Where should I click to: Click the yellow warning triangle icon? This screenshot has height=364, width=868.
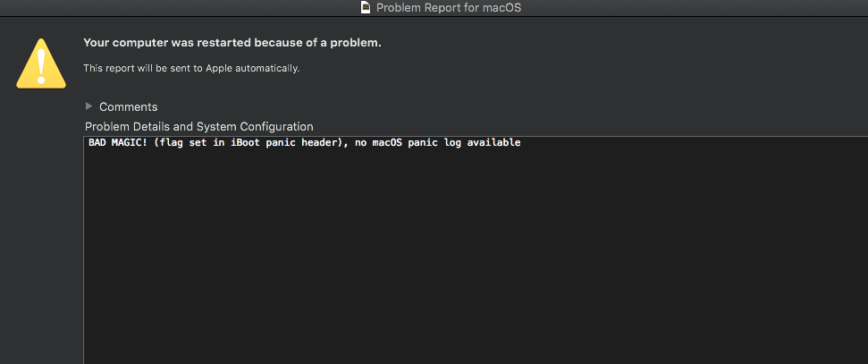41,63
